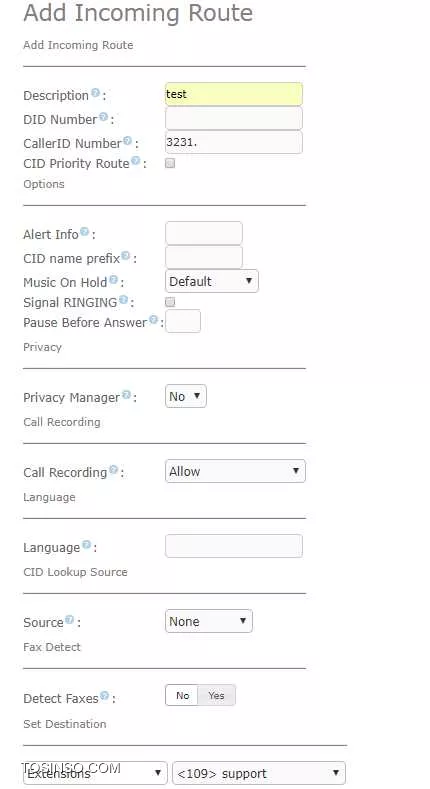Open the <109> support destination dropdown
Screen dimensions: 430x789
pyautogui.click(x=259, y=773)
